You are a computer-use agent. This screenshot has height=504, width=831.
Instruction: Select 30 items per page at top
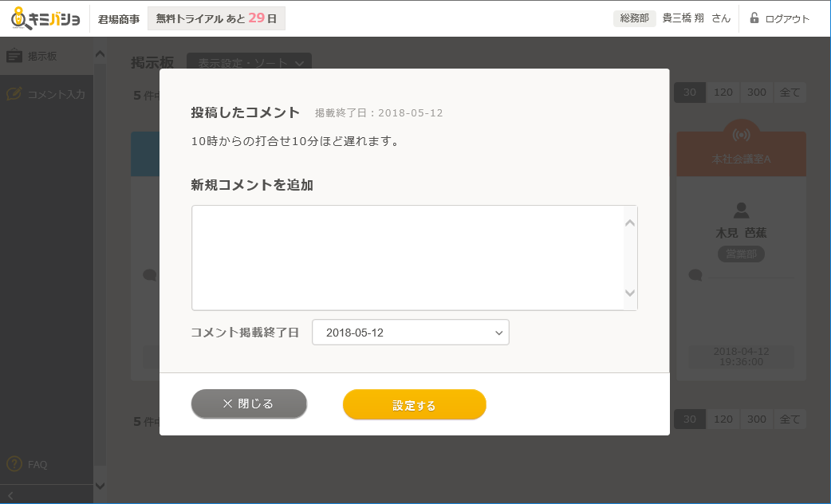690,93
